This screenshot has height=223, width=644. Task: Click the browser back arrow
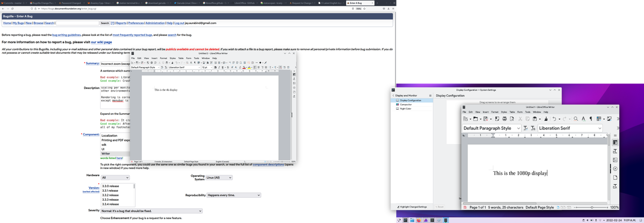click(3, 9)
